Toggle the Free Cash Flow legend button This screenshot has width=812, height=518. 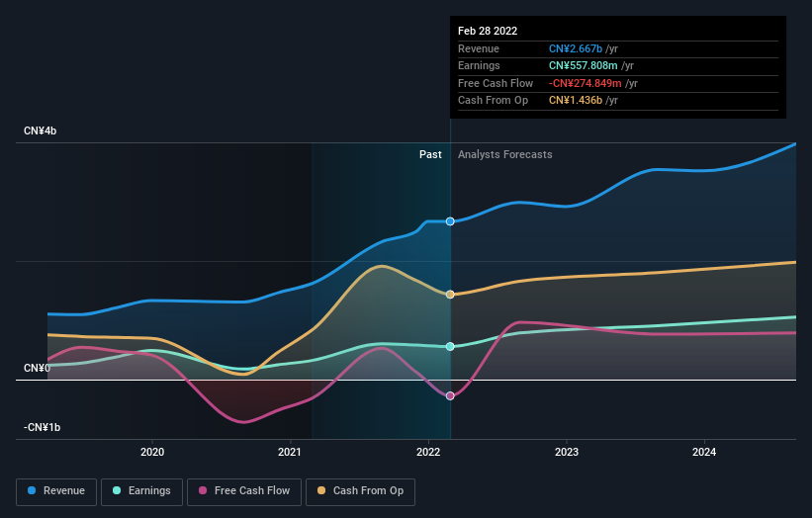[244, 491]
